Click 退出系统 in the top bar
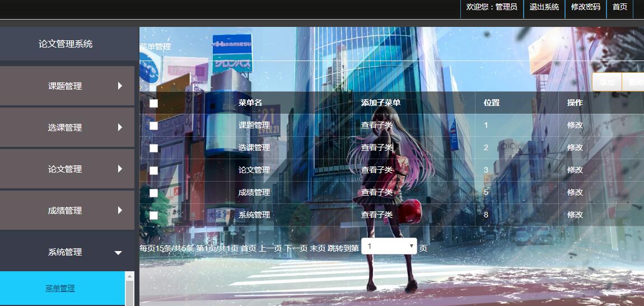 (x=544, y=7)
